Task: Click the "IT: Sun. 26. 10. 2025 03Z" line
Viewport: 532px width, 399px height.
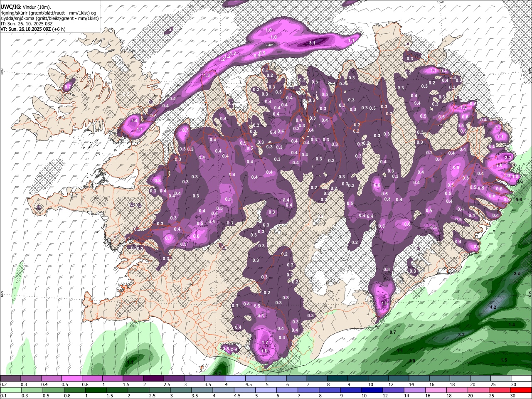Action: click(27, 24)
